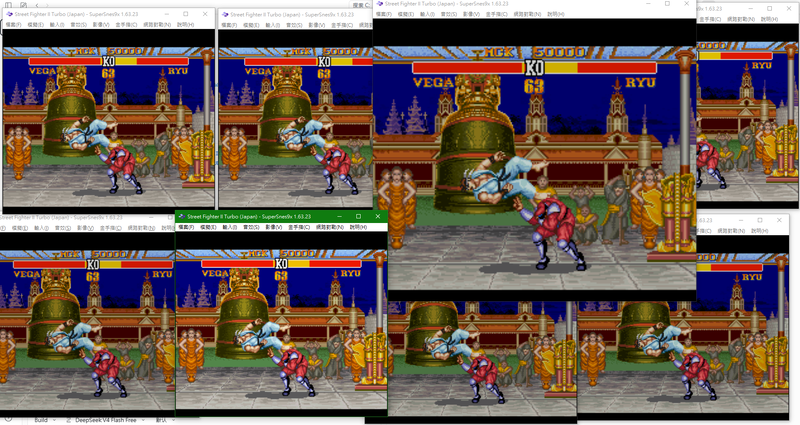Open 輸入(I) menu in the green active window

point(230,227)
